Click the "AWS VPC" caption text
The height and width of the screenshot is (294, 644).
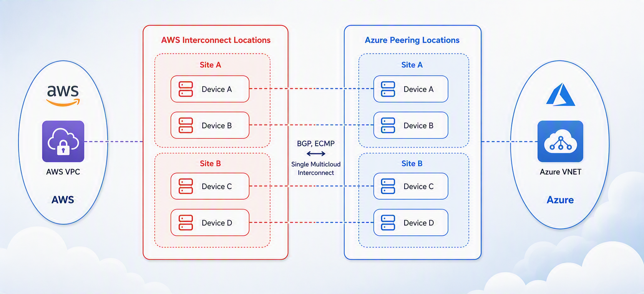click(63, 172)
